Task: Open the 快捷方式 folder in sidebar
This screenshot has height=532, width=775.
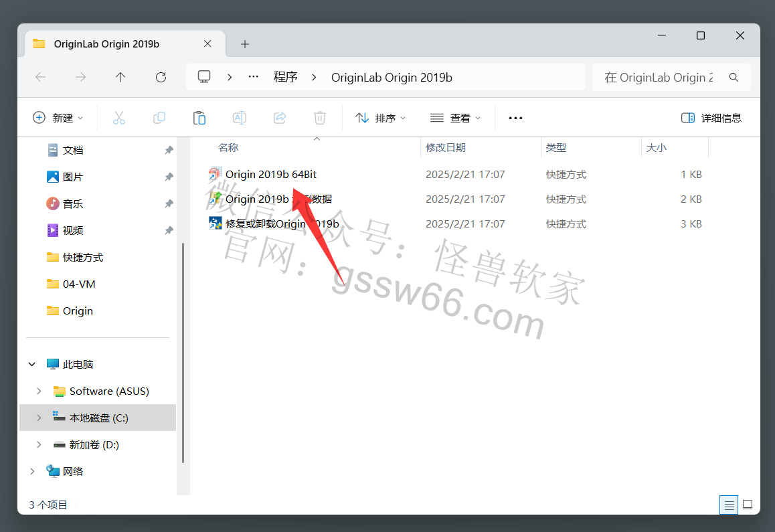Action: [75, 257]
